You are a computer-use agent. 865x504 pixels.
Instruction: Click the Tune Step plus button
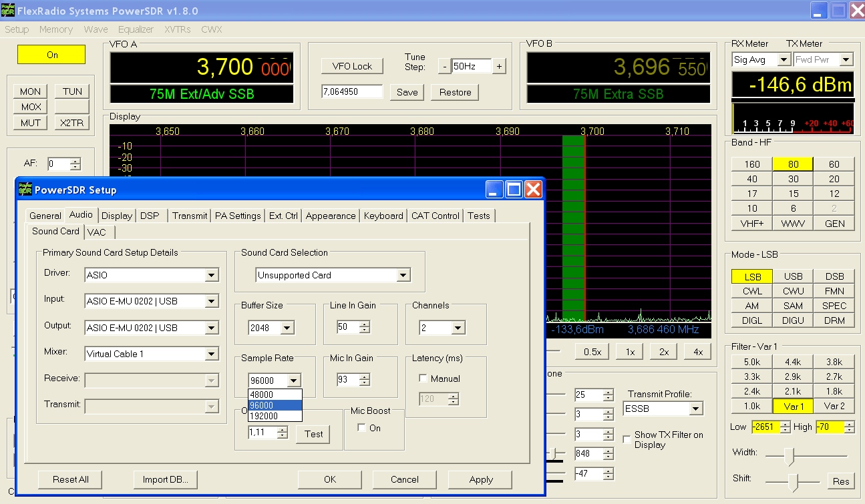point(499,66)
